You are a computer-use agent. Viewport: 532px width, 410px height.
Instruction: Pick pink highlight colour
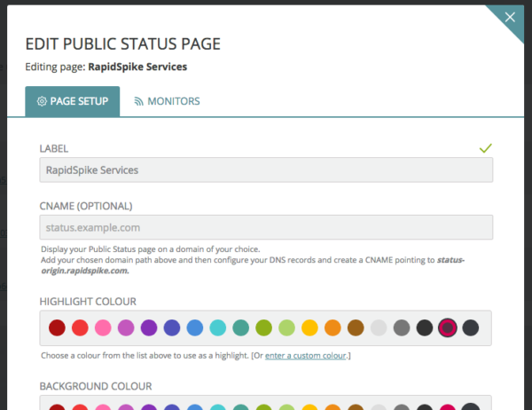coord(103,327)
